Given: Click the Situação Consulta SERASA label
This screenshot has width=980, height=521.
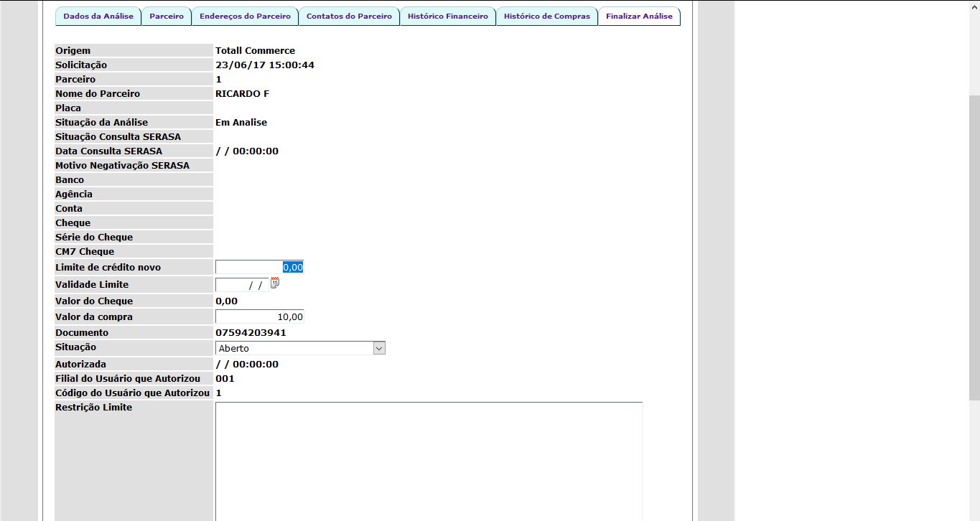Looking at the screenshot, I should [x=118, y=137].
